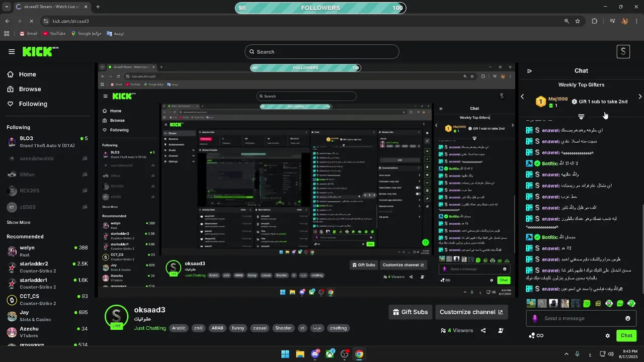Image resolution: width=644 pixels, height=362 pixels.
Task: Open the channel points icon below chat
Action: (x=536, y=335)
